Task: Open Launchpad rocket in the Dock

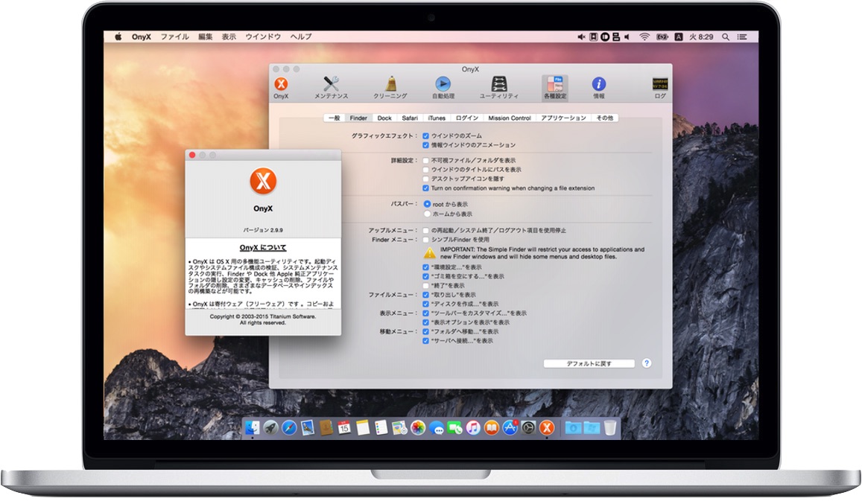Action: [x=270, y=427]
